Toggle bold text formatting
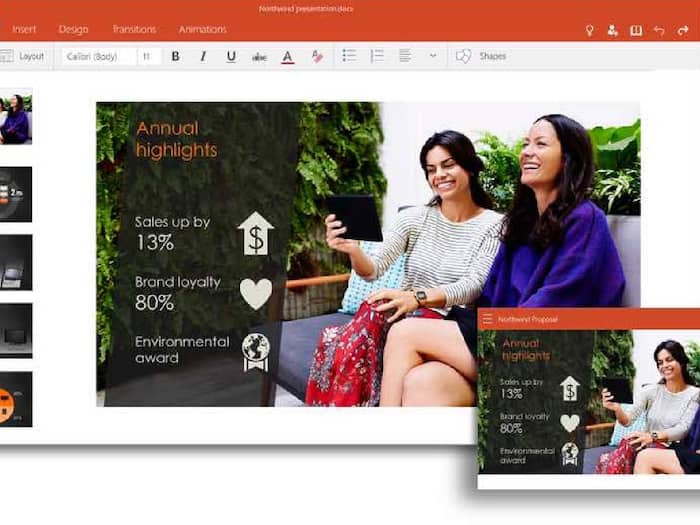The width and height of the screenshot is (700, 525). click(x=175, y=57)
